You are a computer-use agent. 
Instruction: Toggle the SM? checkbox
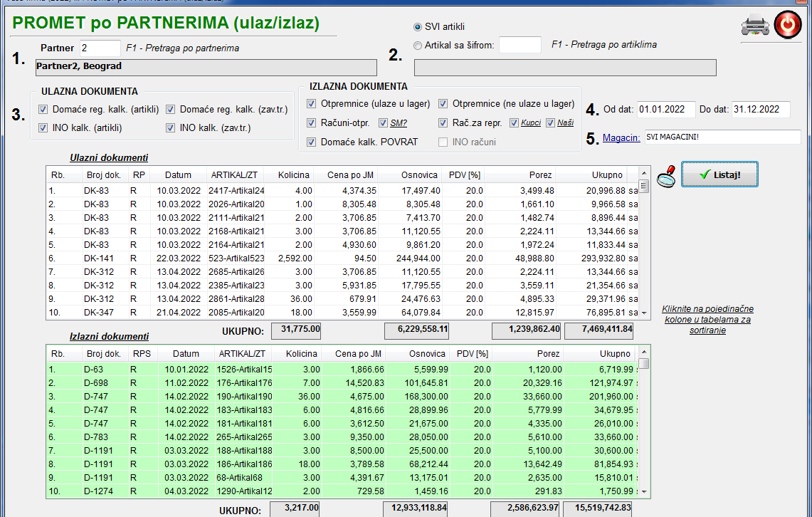click(x=383, y=122)
